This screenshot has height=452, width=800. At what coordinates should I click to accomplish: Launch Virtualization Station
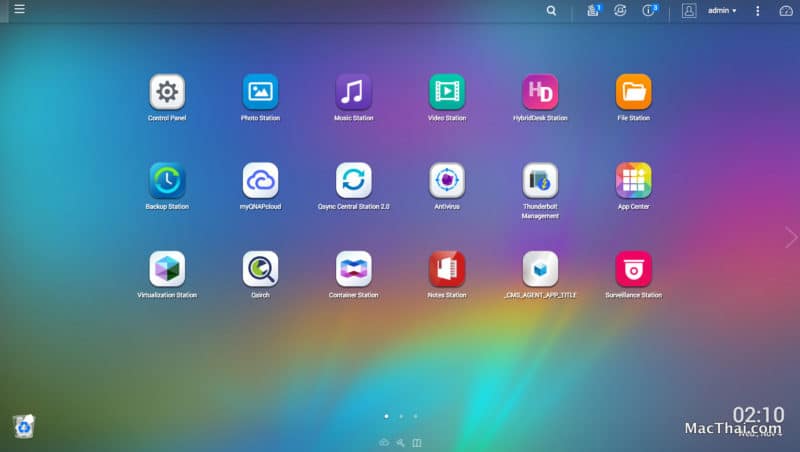click(167, 269)
